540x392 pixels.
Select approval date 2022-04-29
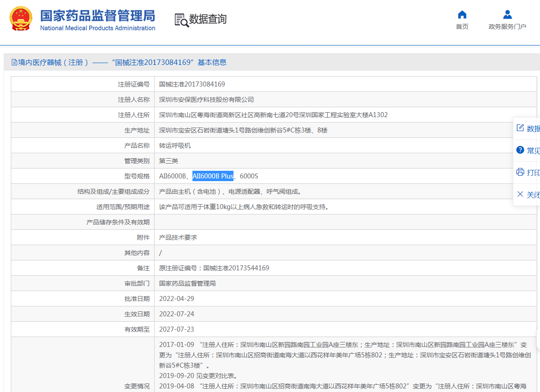click(x=176, y=299)
